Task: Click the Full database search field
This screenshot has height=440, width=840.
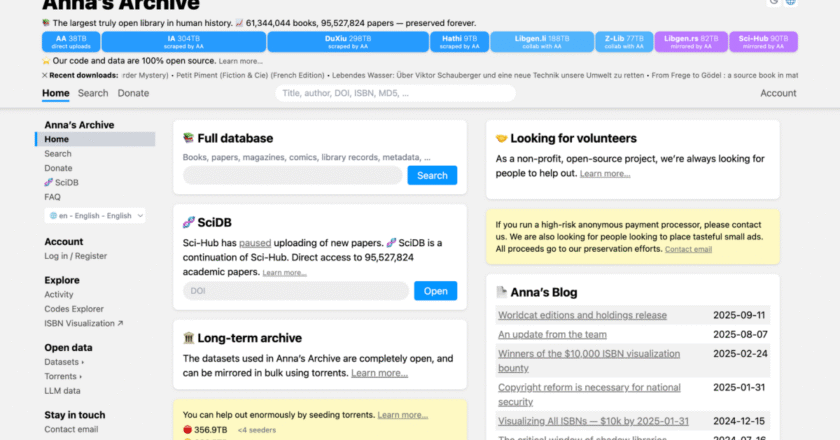Action: pos(292,175)
